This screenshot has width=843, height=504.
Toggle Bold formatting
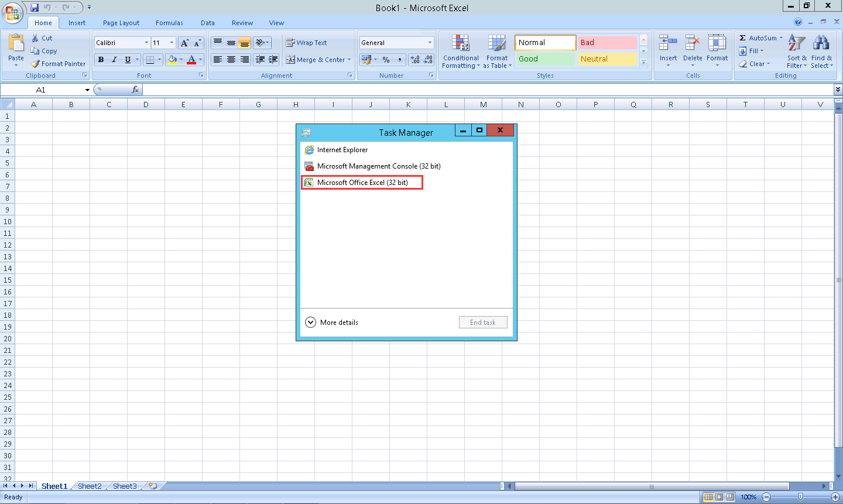101,60
